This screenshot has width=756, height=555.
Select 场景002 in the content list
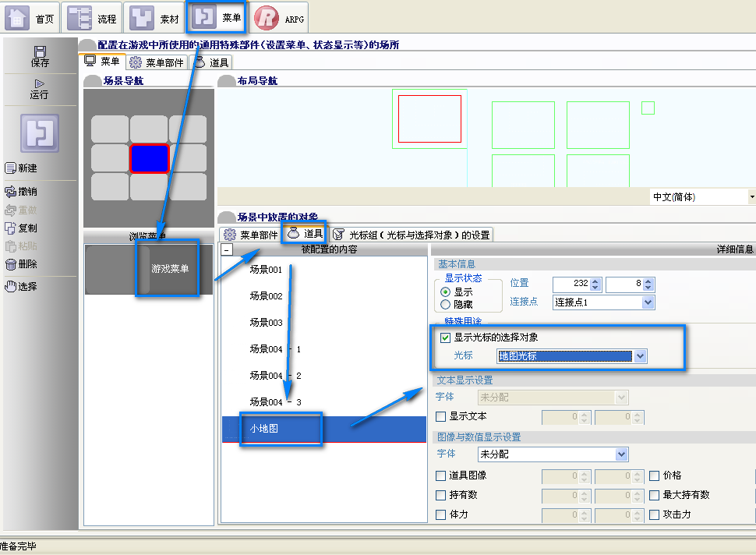(x=266, y=296)
